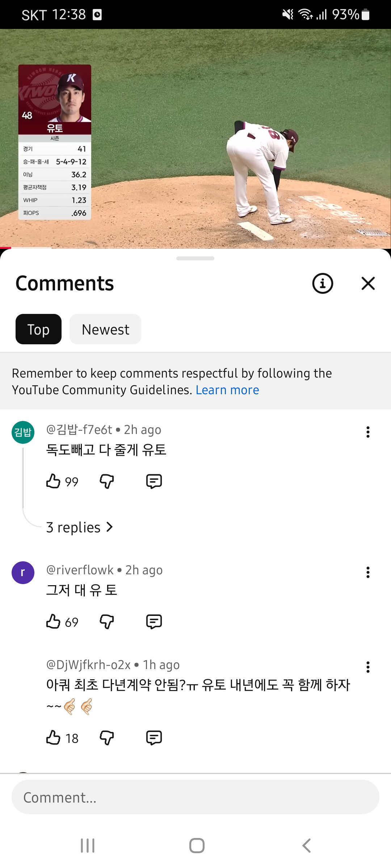
Task: Close the Comments panel
Action: (x=368, y=284)
